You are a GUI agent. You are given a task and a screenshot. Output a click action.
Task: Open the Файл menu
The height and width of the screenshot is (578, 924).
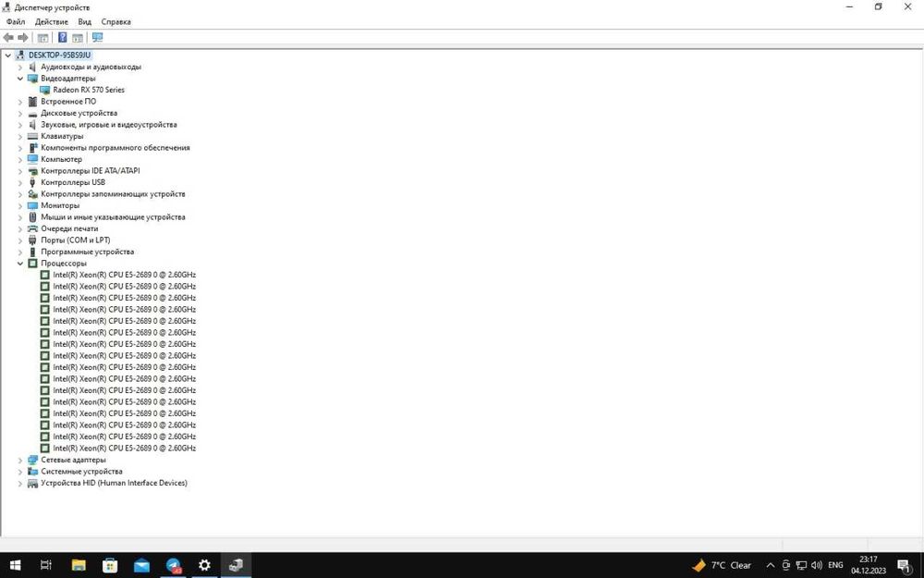coord(16,22)
